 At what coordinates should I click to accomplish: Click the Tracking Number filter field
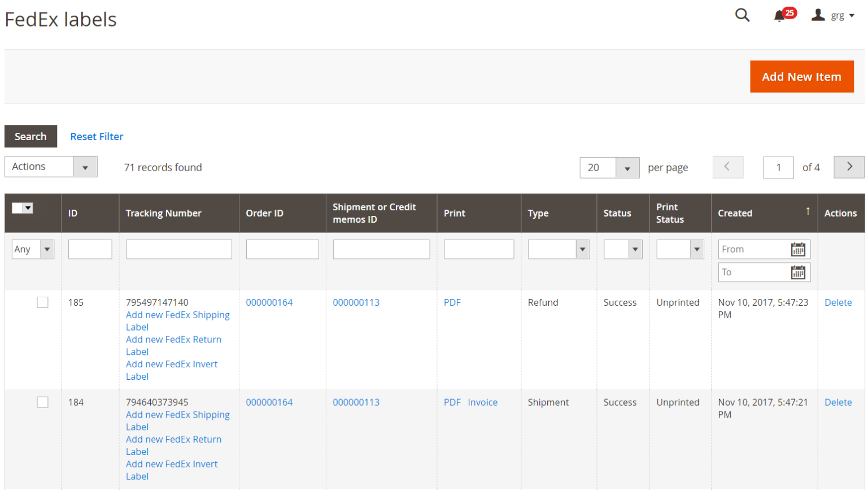pos(178,249)
